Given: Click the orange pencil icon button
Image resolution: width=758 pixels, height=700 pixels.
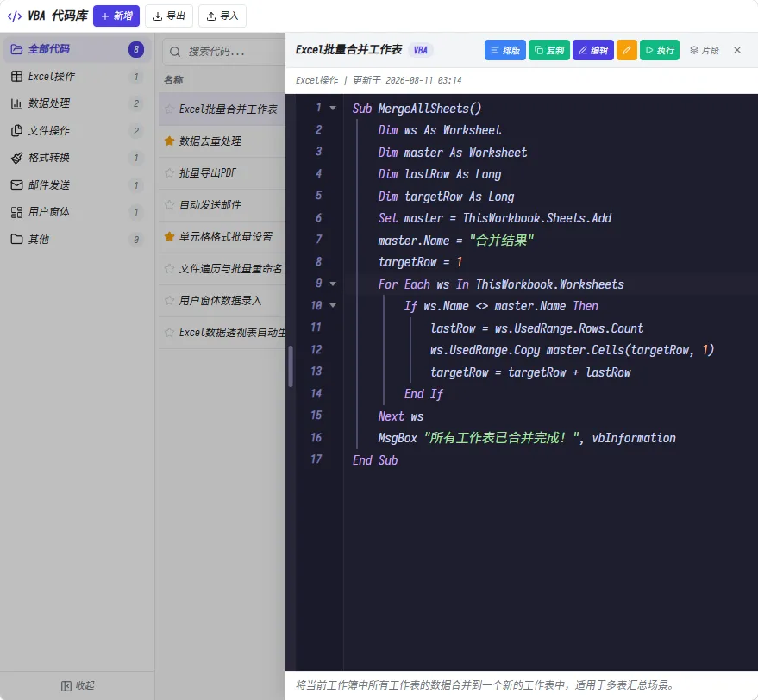Looking at the screenshot, I should point(627,50).
